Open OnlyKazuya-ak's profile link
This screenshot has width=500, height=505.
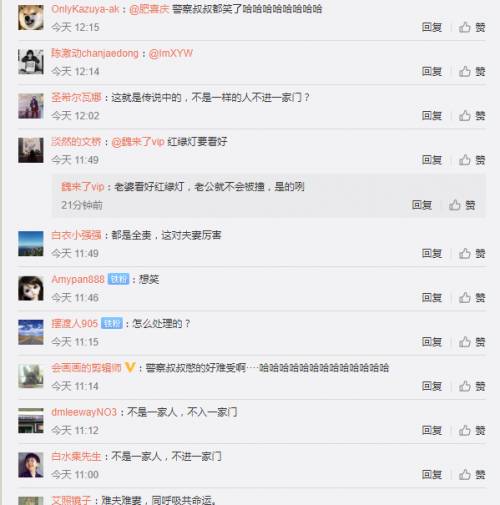click(x=85, y=9)
